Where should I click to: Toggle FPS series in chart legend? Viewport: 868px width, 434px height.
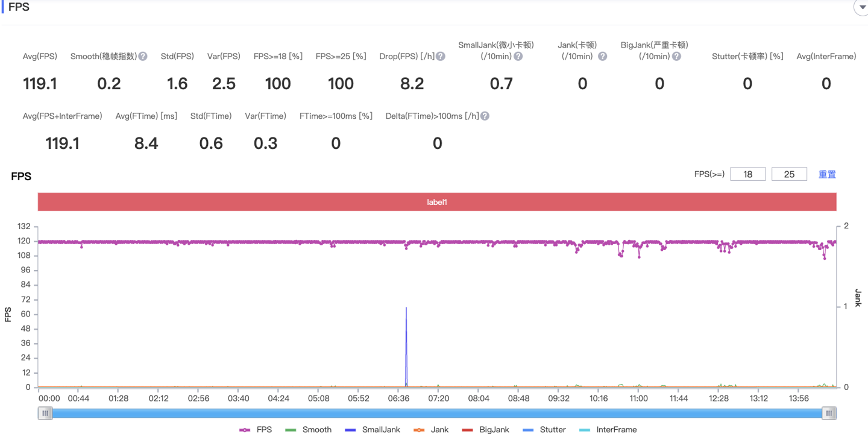tap(256, 430)
